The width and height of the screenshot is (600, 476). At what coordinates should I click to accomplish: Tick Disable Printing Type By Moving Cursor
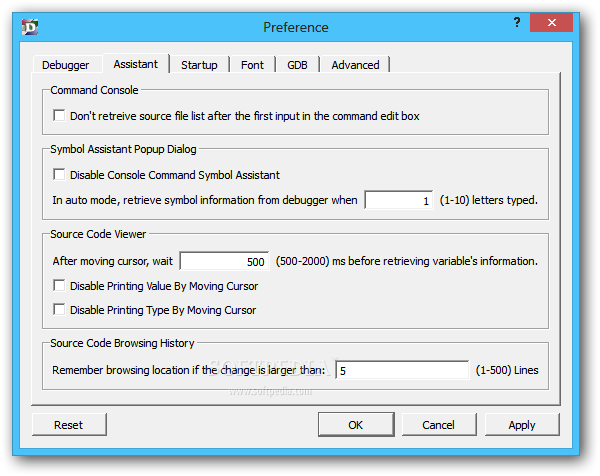[59, 309]
